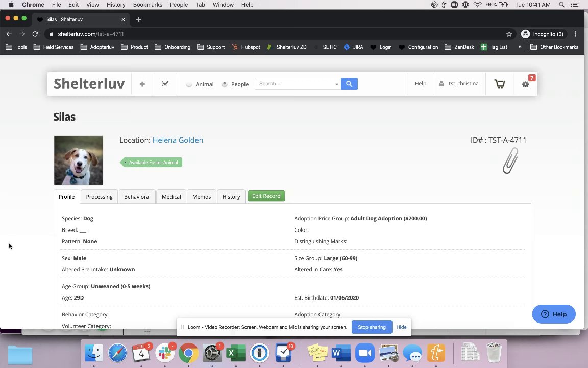Open the Other Bookmarks folder
This screenshot has width=588, height=368.
555,47
